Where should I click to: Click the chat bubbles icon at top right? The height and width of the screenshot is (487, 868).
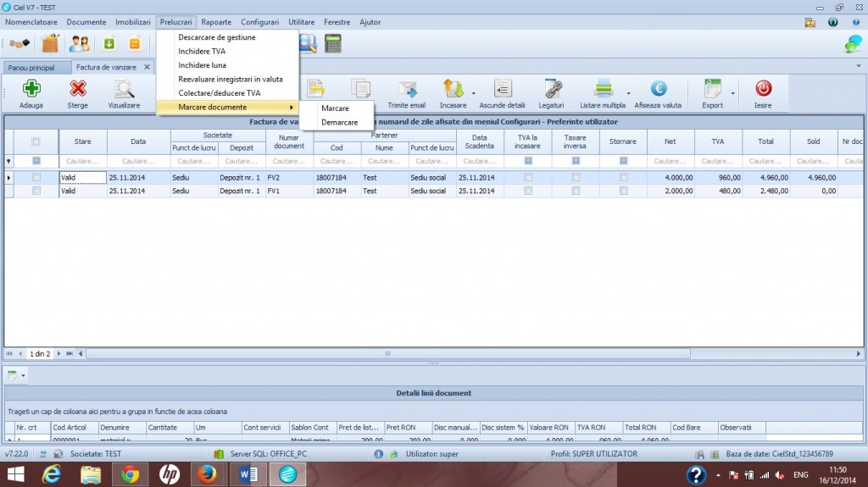[x=853, y=43]
